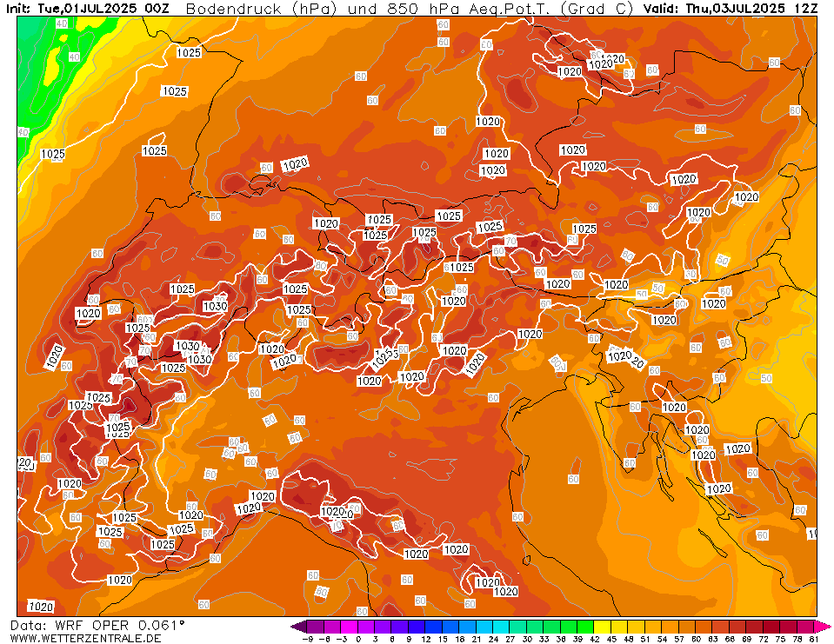The height and width of the screenshot is (644, 834).
Task: Click the '42' legend scale label
Action: [x=595, y=639]
